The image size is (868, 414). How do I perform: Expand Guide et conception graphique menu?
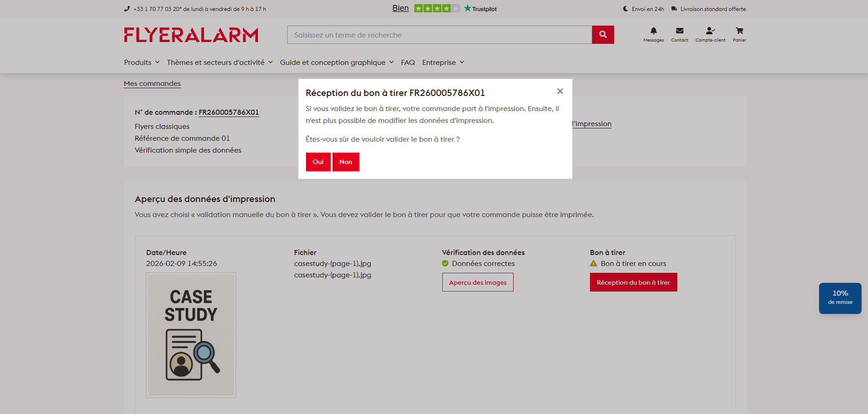point(337,63)
